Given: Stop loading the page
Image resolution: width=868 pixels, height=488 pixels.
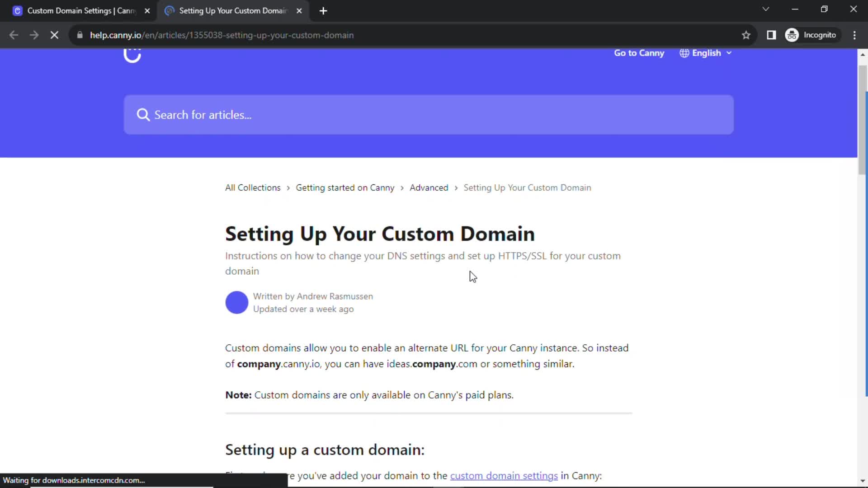Looking at the screenshot, I should pos(54,35).
